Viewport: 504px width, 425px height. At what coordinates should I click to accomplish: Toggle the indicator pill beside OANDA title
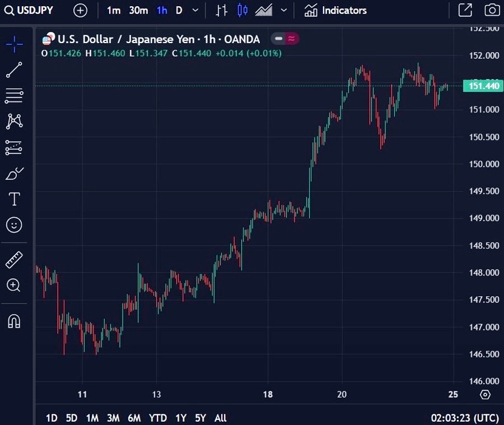[285, 39]
